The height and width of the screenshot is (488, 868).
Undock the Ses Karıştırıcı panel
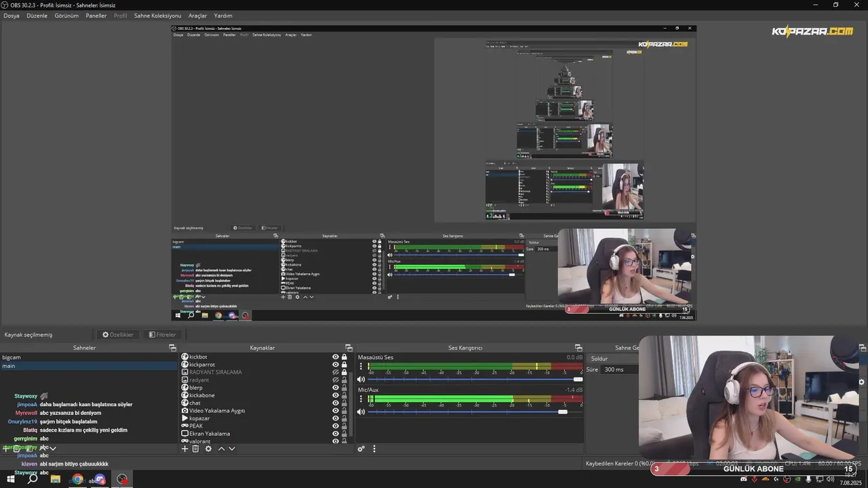coord(578,348)
